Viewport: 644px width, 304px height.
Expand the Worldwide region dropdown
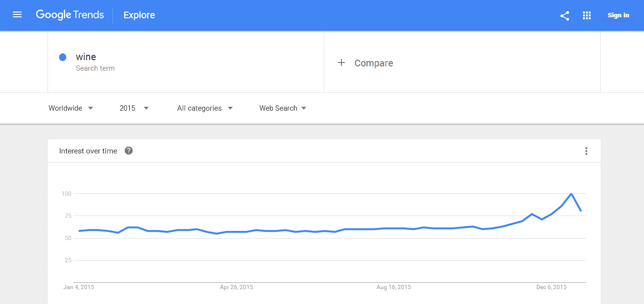[71, 108]
